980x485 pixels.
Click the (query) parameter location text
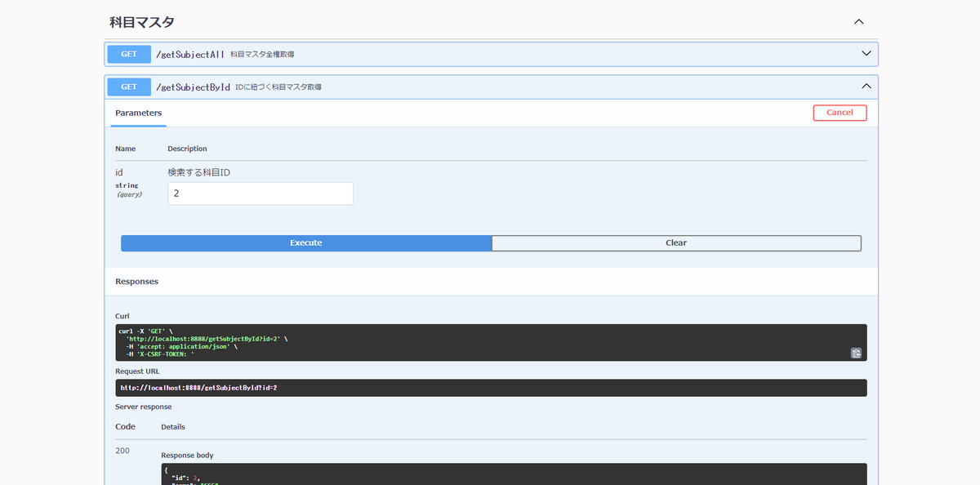coord(128,194)
